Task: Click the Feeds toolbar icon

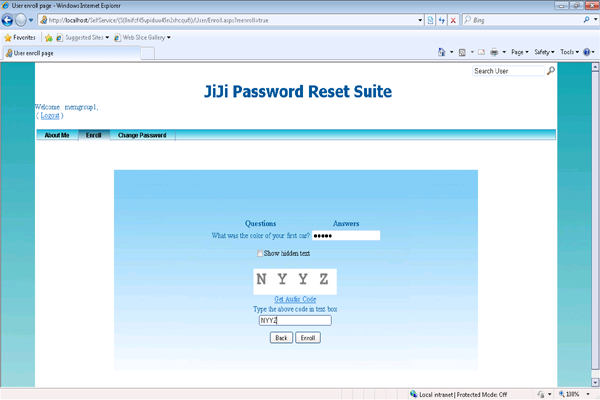Action: tap(462, 52)
